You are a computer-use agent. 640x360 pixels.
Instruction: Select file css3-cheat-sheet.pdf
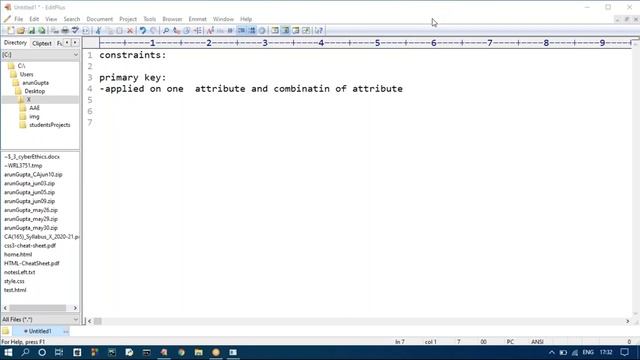tap(30, 246)
